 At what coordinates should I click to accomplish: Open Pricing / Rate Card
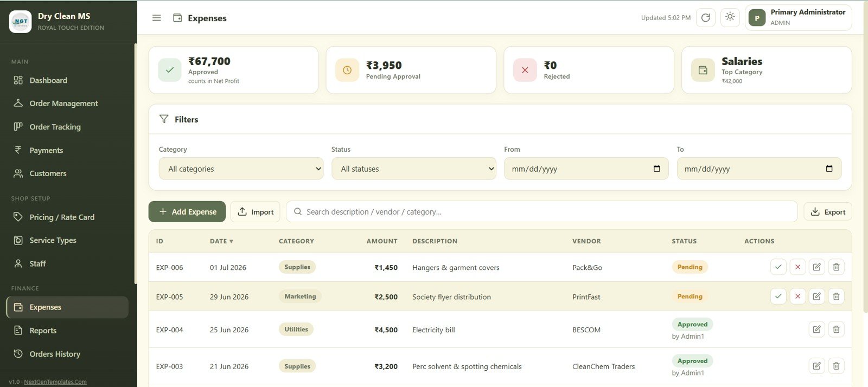point(67,217)
